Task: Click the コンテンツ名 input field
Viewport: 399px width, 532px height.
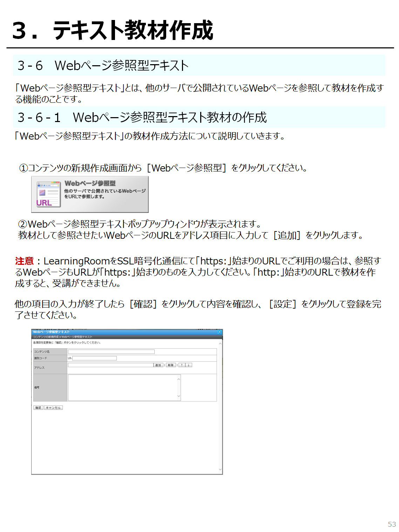Action: (x=111, y=351)
